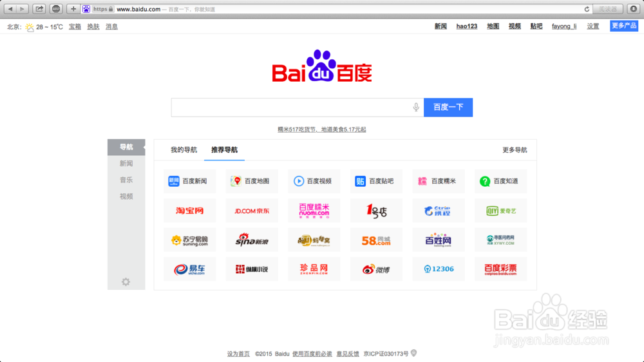Open the 百姓网 logo tile
Viewport: 644px width, 362px height.
tap(438, 240)
